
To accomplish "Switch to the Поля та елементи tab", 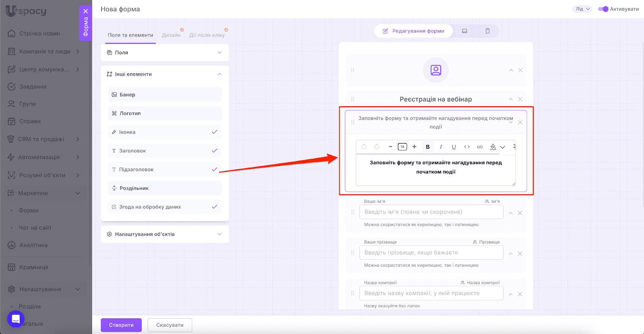I will [130, 35].
